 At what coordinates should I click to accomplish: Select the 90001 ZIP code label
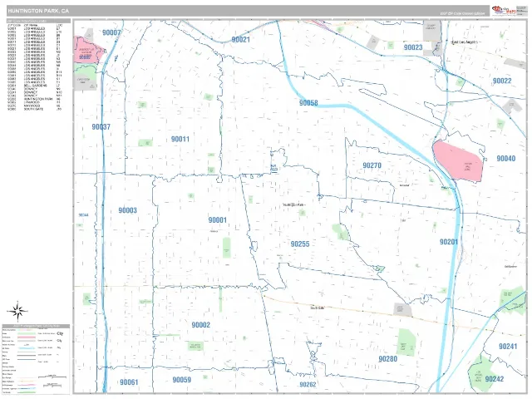click(218, 219)
